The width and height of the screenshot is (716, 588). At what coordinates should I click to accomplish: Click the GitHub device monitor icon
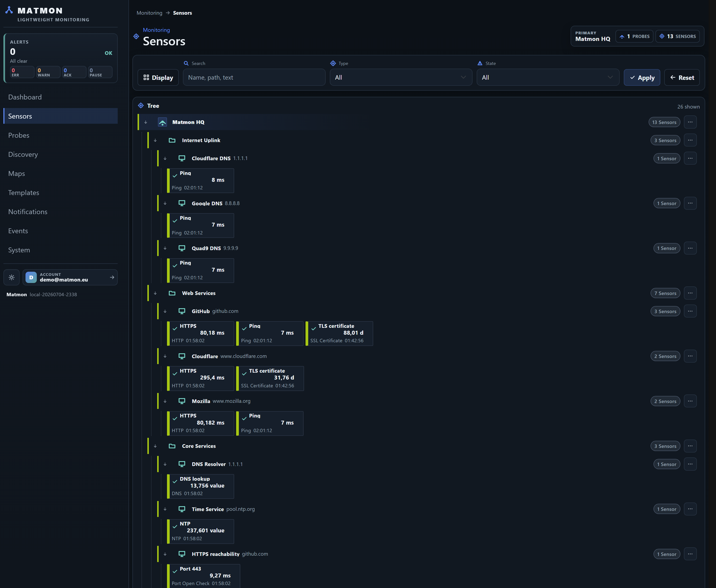click(x=182, y=311)
